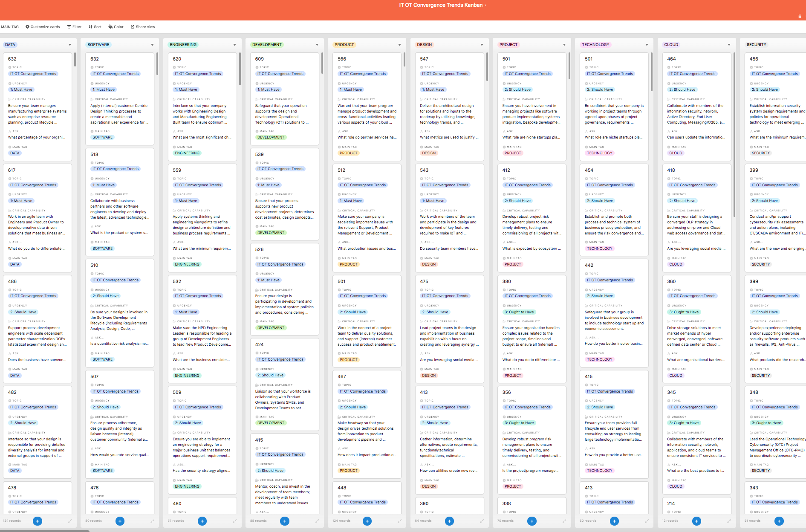The image size is (806, 532).
Task: Open card 632 in the DATA column
Action: click(38, 107)
